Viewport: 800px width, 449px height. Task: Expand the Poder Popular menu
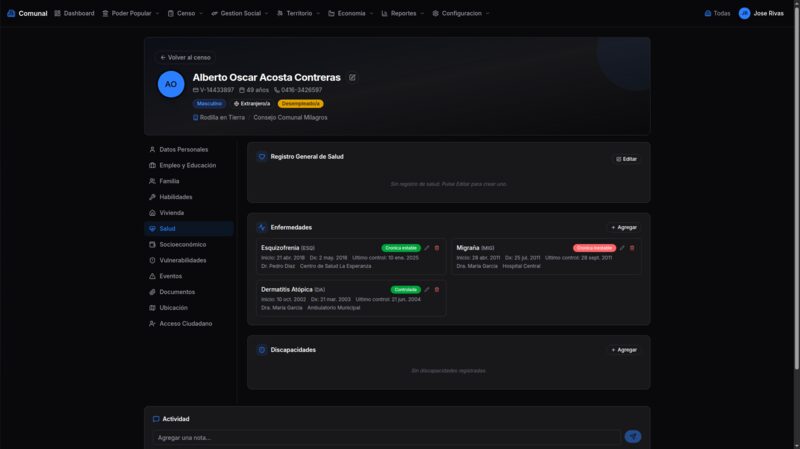point(131,13)
